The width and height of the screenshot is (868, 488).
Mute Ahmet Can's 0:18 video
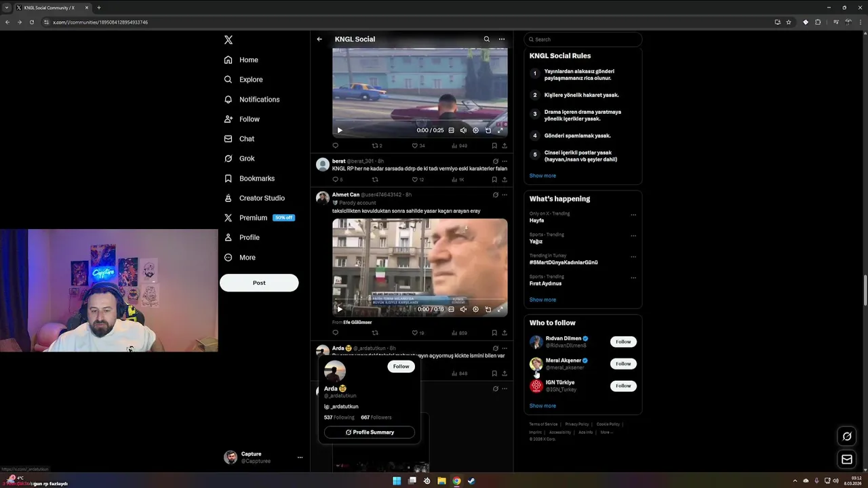tap(463, 309)
